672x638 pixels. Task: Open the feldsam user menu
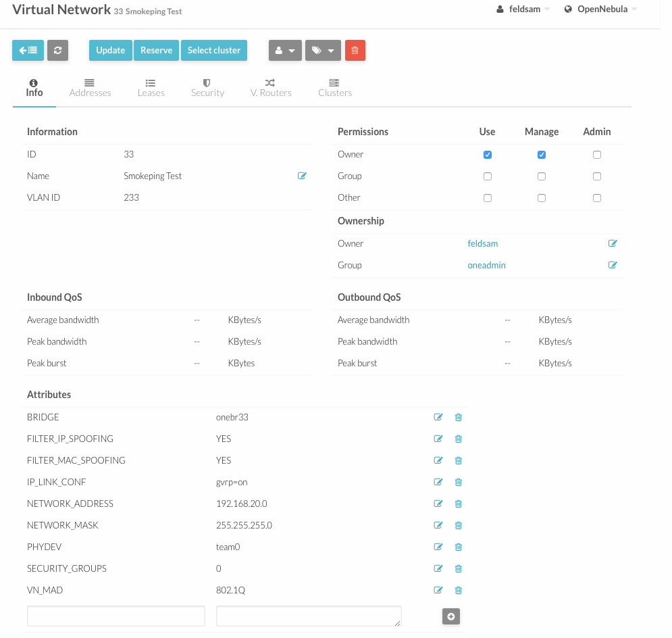pos(523,9)
